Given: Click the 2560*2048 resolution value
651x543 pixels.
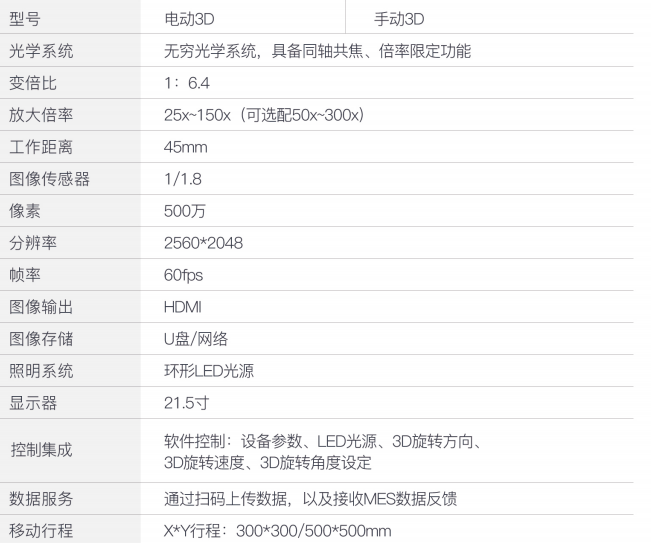Looking at the screenshot, I should (203, 243).
